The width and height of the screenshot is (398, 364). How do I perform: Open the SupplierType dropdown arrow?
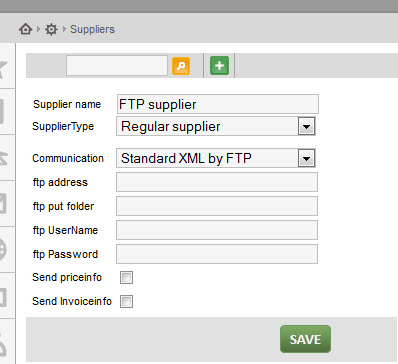(x=306, y=126)
